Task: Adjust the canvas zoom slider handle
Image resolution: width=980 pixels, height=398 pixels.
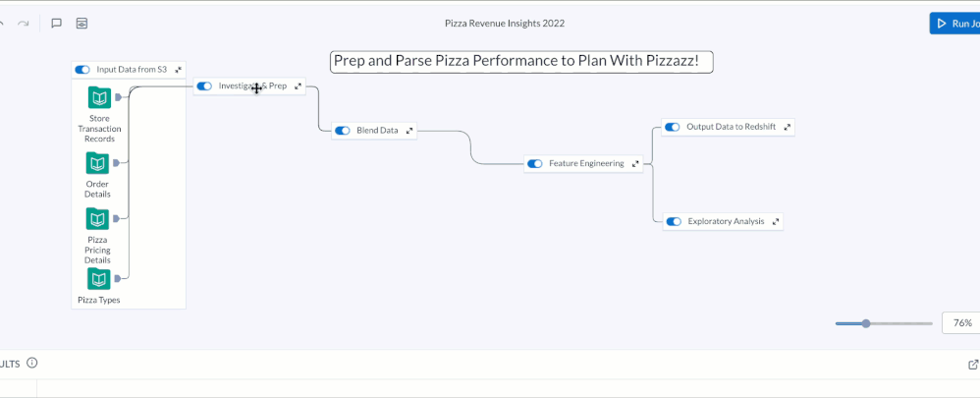Action: 866,323
